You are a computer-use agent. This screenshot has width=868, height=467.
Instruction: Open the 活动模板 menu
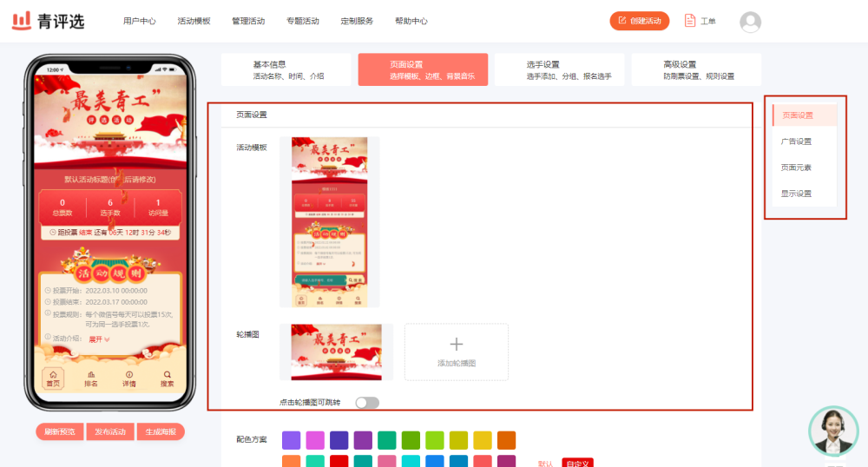[194, 21]
